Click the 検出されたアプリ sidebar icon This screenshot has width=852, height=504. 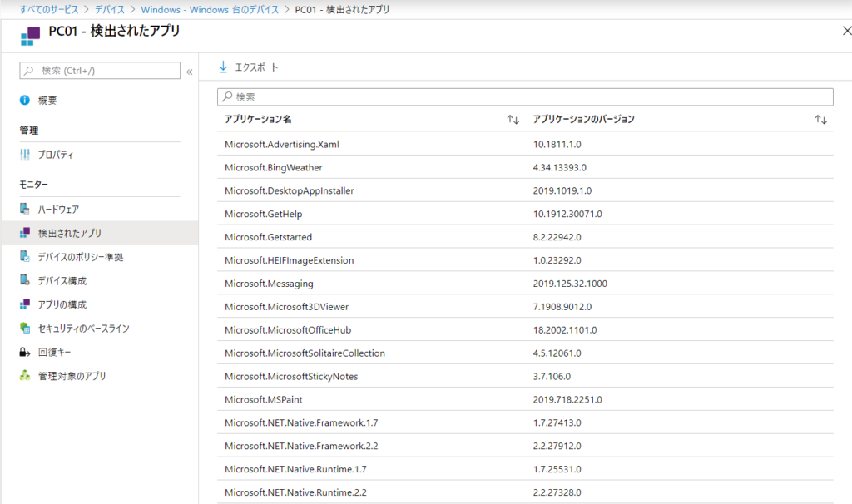(x=24, y=232)
